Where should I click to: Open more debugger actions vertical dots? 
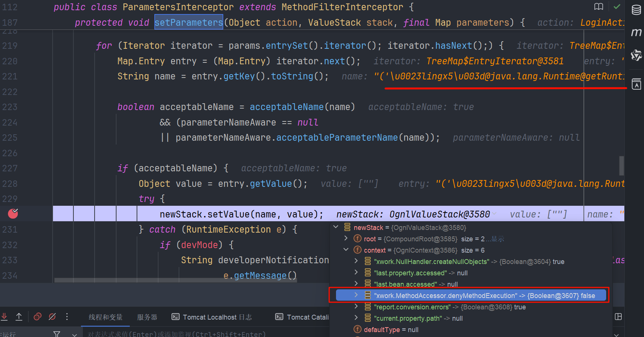[x=67, y=317]
